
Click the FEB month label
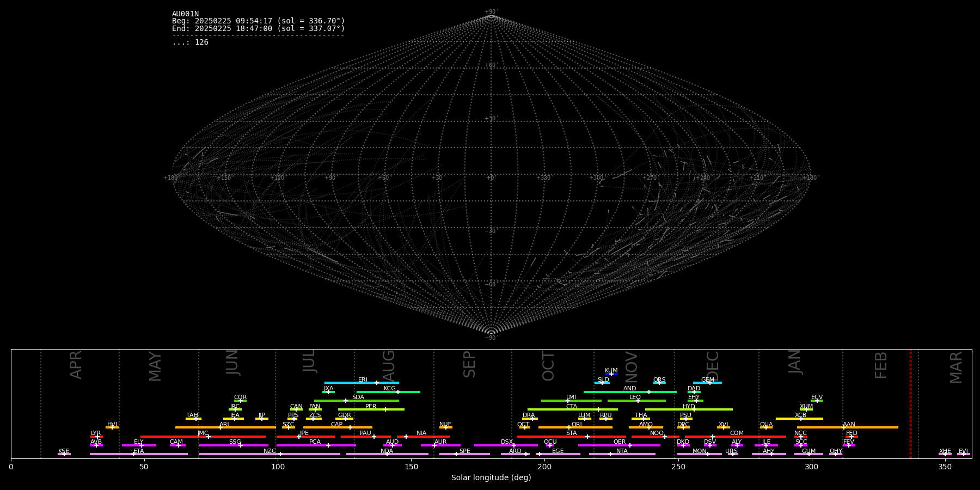tap(881, 365)
